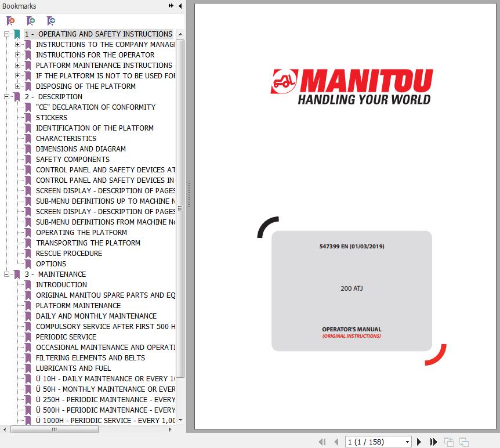
Task: Collapse the Bookmarks panel with left arrow
Action: pyautogui.click(x=180, y=6)
